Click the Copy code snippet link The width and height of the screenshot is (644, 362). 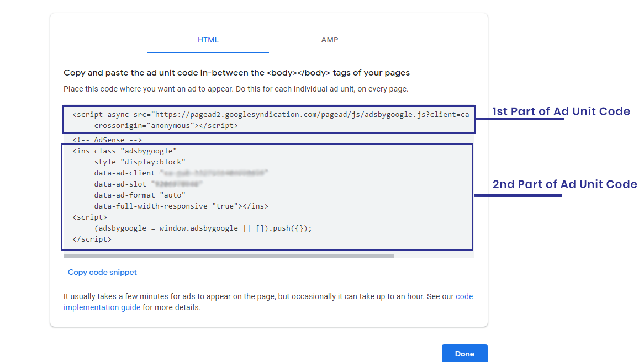(x=102, y=272)
